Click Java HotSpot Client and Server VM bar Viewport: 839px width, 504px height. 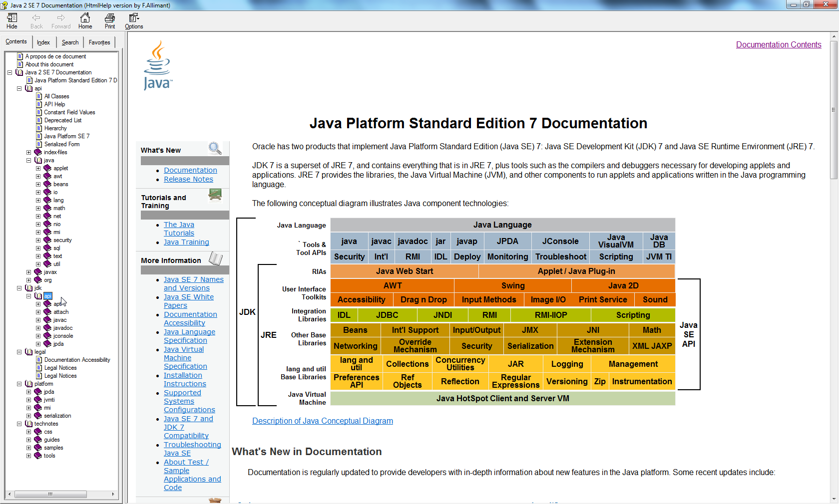(503, 398)
